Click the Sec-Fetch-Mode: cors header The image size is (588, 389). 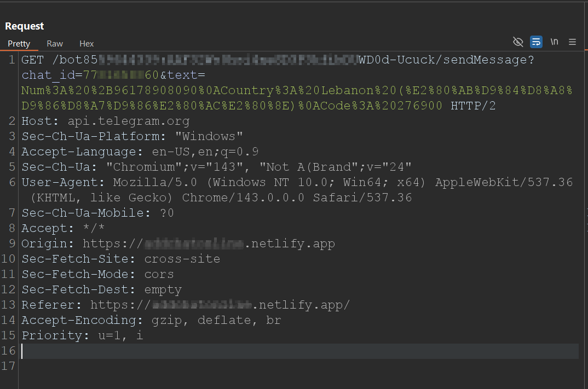(97, 275)
